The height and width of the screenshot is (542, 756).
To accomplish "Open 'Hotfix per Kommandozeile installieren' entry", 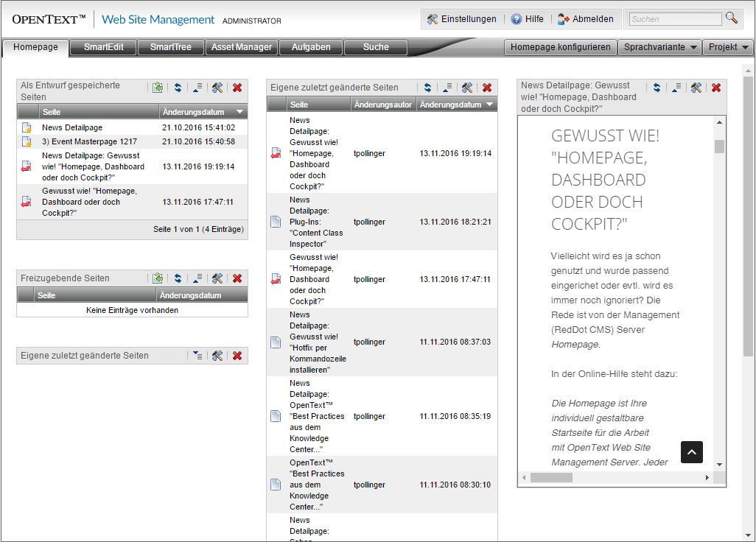I will [x=318, y=342].
